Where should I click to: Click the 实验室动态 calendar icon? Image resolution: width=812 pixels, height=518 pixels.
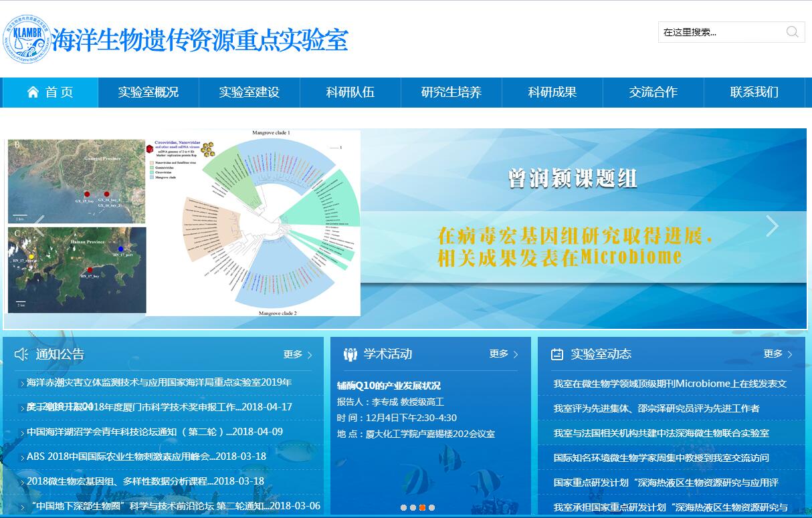[x=556, y=354]
